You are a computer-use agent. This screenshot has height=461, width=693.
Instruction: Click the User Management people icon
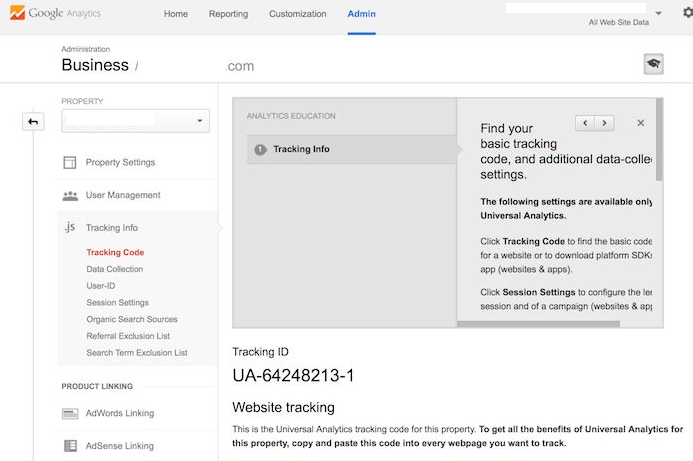(x=70, y=195)
